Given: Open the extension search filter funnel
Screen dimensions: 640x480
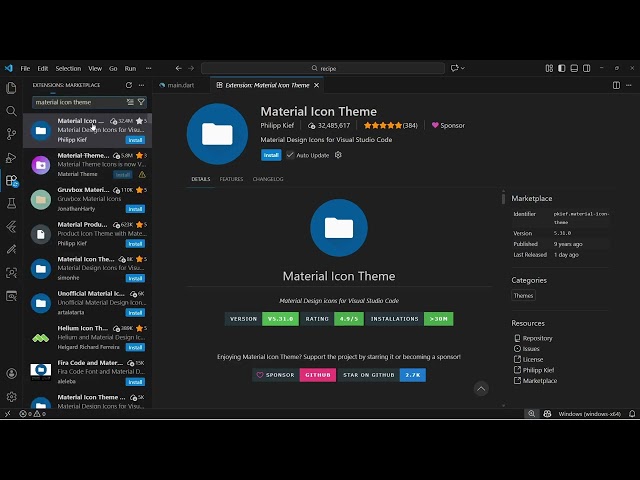Looking at the screenshot, I should (141, 102).
